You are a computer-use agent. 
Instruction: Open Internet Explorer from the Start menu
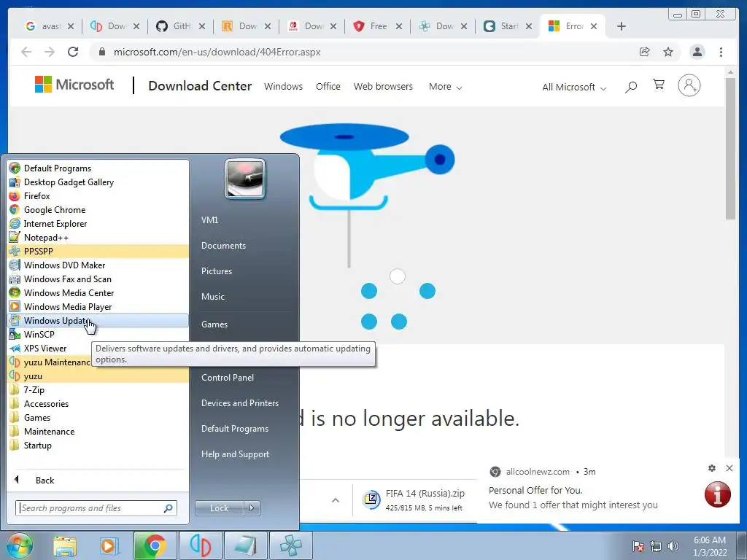tap(98, 223)
